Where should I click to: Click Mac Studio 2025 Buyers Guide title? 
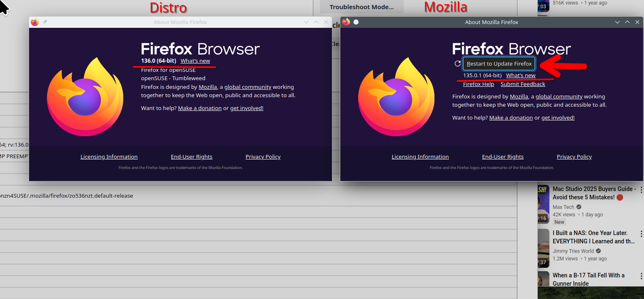[x=594, y=193]
